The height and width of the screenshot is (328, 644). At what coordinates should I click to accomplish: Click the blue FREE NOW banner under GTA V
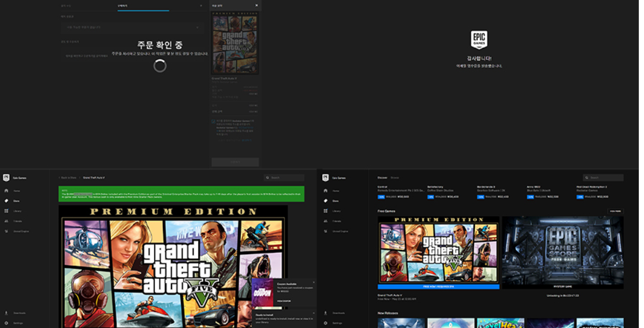point(438,286)
